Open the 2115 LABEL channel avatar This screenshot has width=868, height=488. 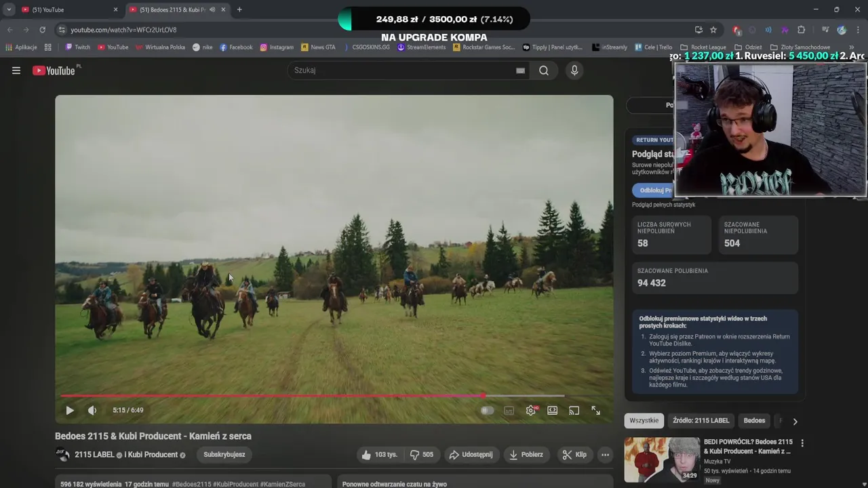[x=62, y=455]
